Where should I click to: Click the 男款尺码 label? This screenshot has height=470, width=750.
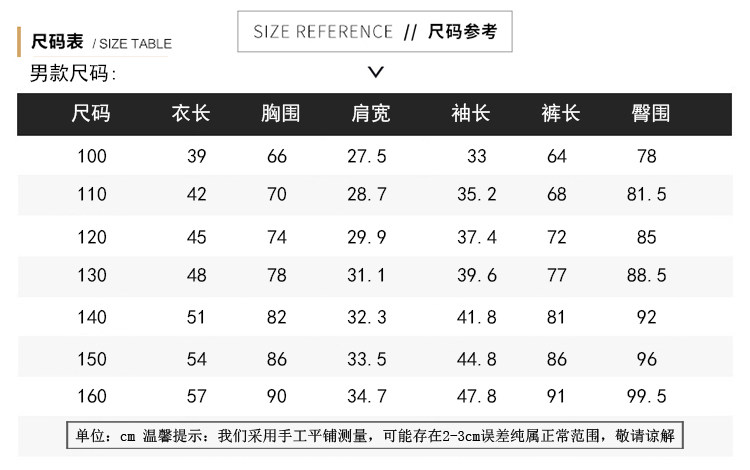[x=73, y=73]
